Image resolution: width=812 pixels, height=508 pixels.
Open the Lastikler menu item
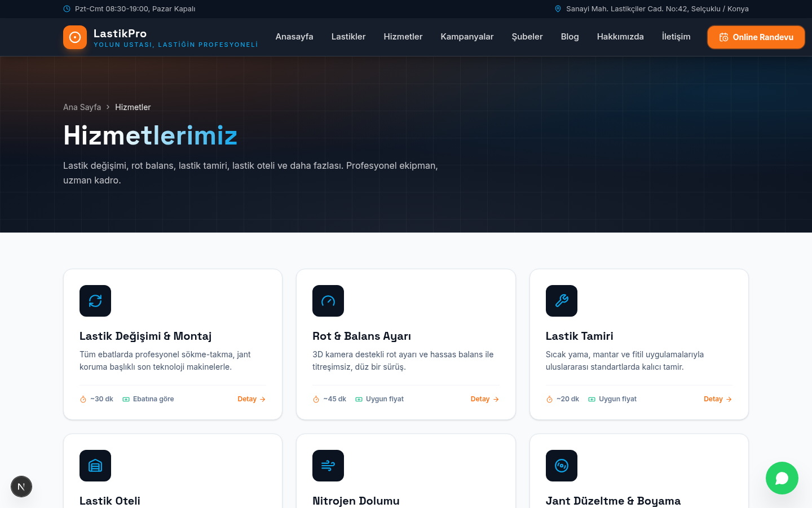[348, 37]
